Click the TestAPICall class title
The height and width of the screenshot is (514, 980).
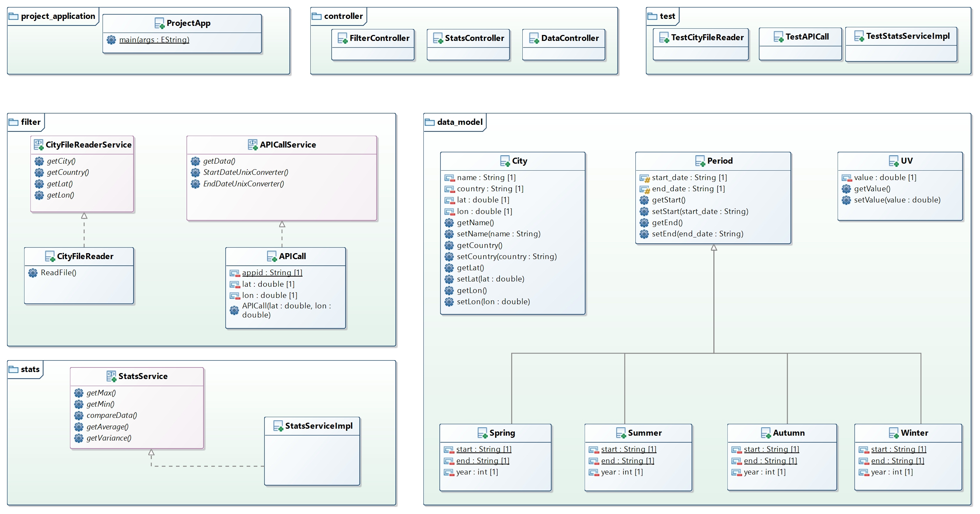coord(806,37)
